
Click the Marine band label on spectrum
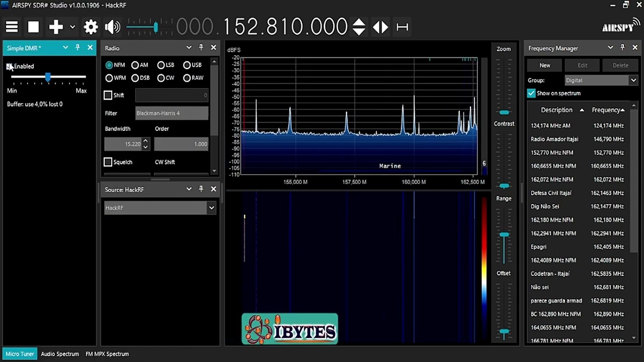[x=390, y=166]
